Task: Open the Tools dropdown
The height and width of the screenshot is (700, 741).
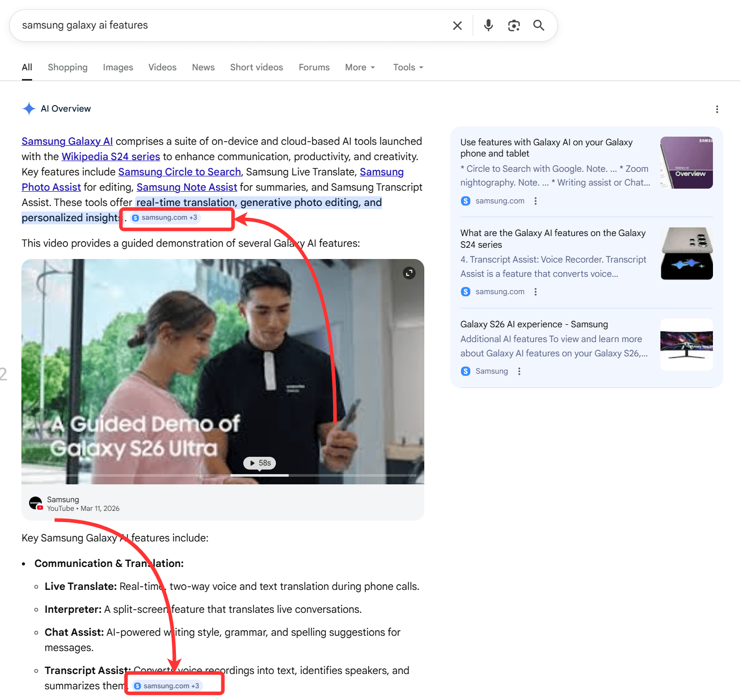Action: click(x=407, y=67)
